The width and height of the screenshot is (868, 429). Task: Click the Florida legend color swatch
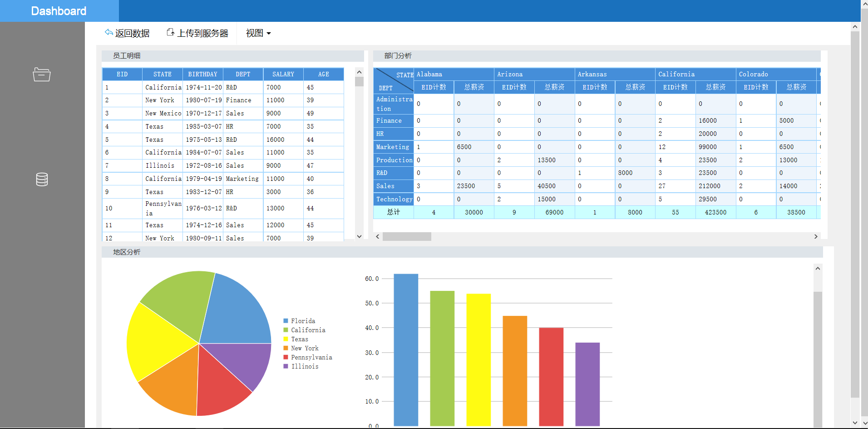(286, 321)
